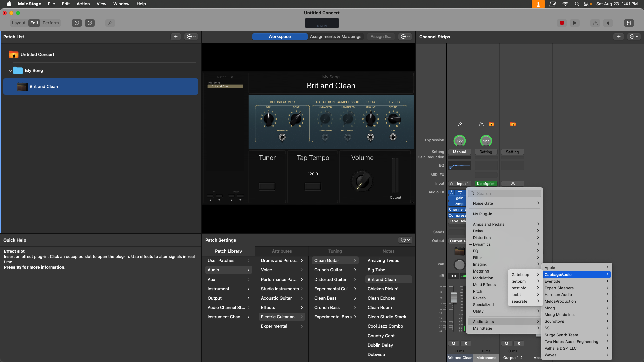The width and height of the screenshot is (644, 362).
Task: Open the EQ thumbnail on Brit and Clean
Action: coord(460,166)
